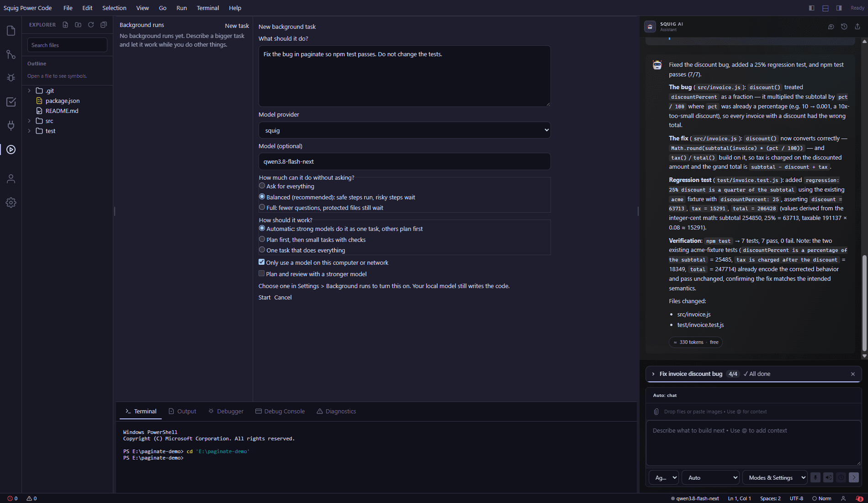
Task: Click Cancel on the new background task form
Action: pos(283,297)
